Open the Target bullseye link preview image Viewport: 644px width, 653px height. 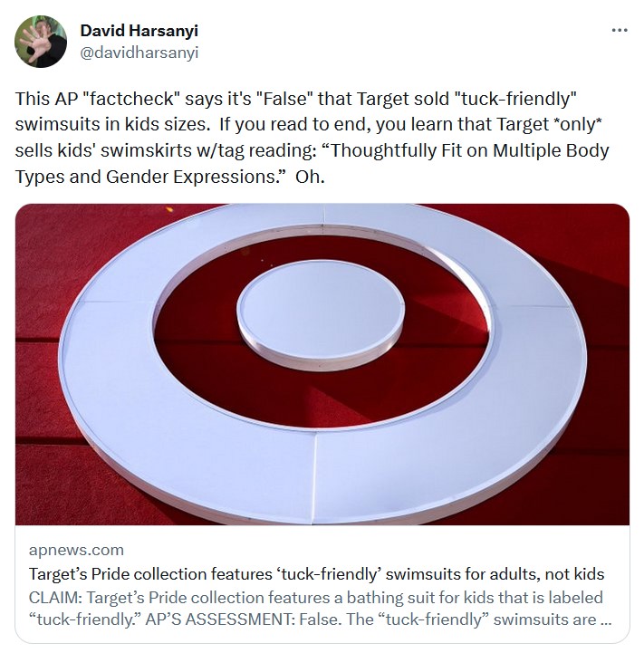322,364
